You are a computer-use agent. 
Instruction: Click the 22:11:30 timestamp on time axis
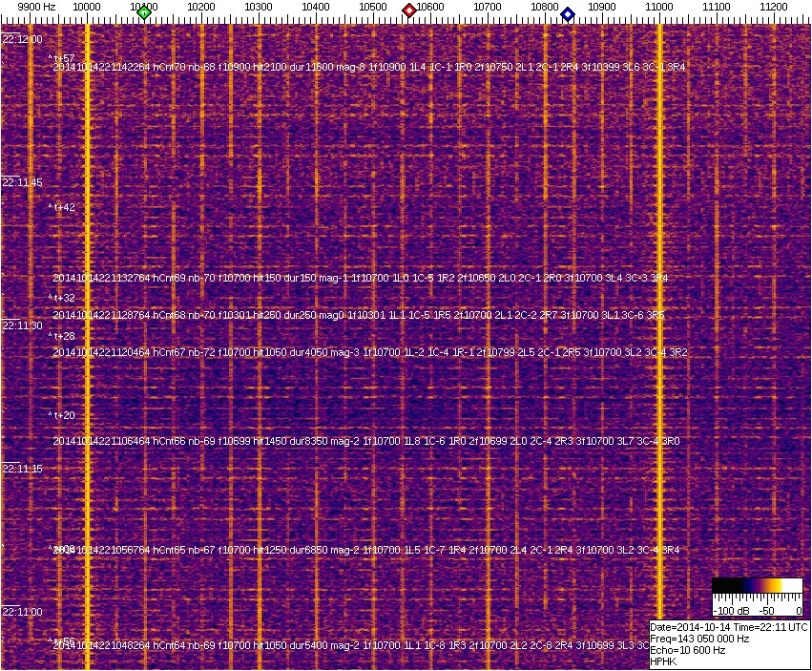(22, 325)
